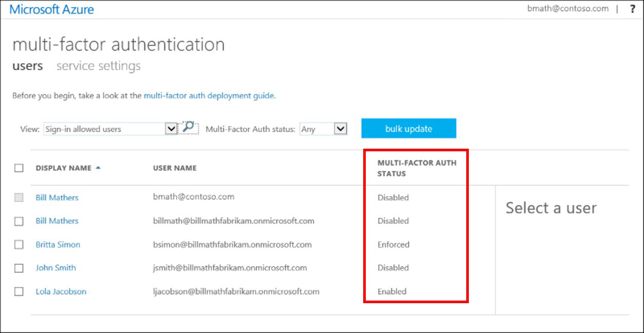Sort by the User Name column header
The image size is (644, 333).
point(175,168)
